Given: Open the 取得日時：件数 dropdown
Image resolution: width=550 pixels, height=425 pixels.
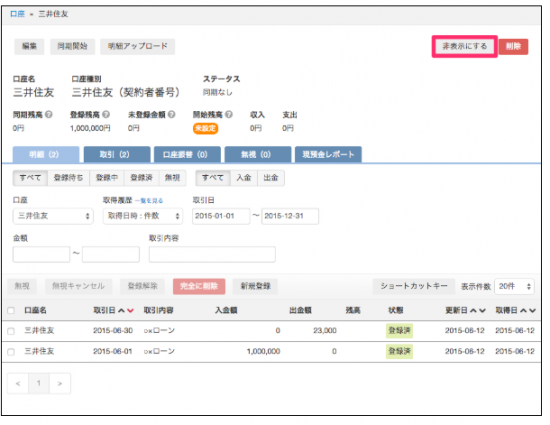Looking at the screenshot, I should [x=143, y=216].
